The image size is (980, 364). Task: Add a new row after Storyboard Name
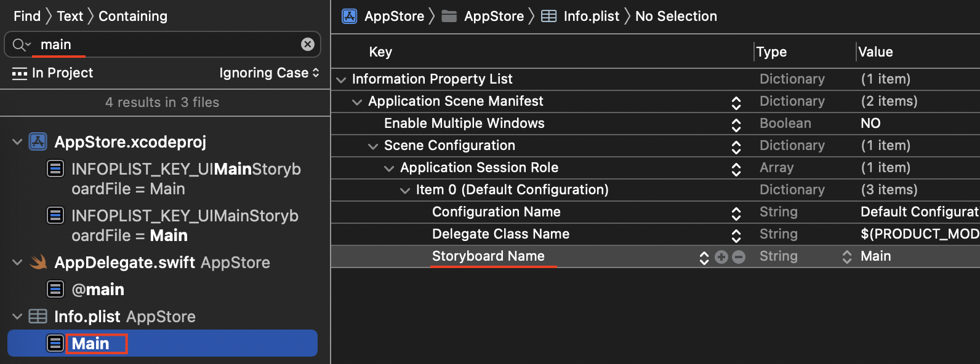(721, 257)
